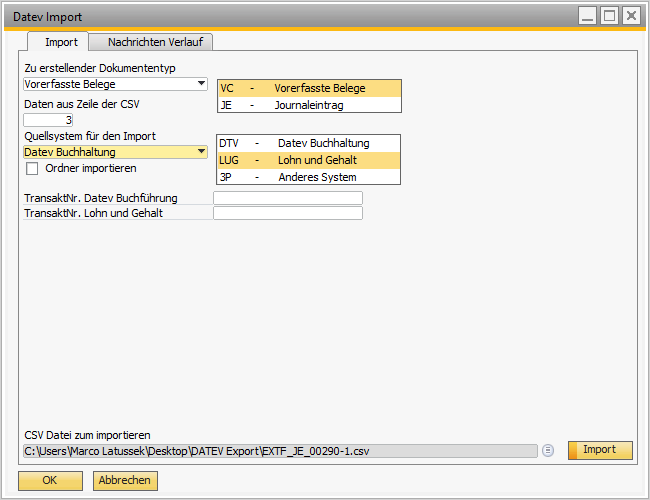This screenshot has height=500, width=650.
Task: Confirm with the OK button
Action: [x=50, y=481]
